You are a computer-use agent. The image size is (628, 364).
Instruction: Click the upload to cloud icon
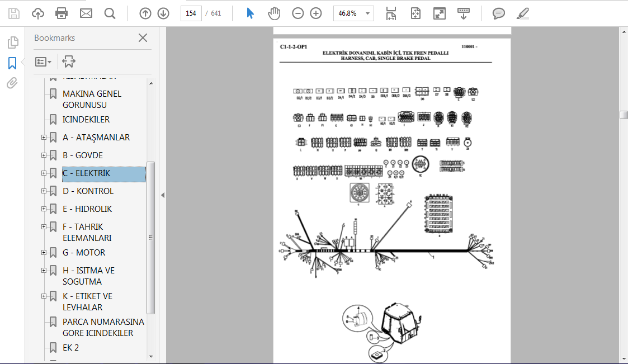37,13
